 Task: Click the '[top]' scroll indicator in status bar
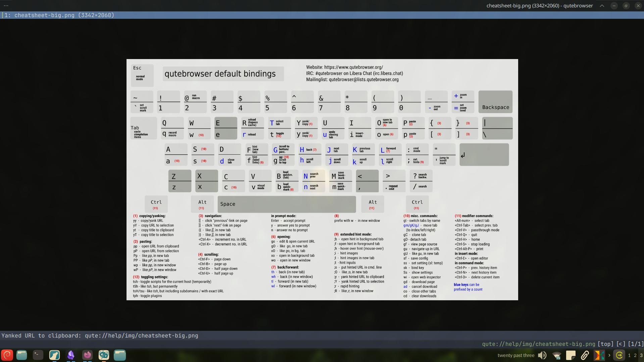tap(606, 344)
